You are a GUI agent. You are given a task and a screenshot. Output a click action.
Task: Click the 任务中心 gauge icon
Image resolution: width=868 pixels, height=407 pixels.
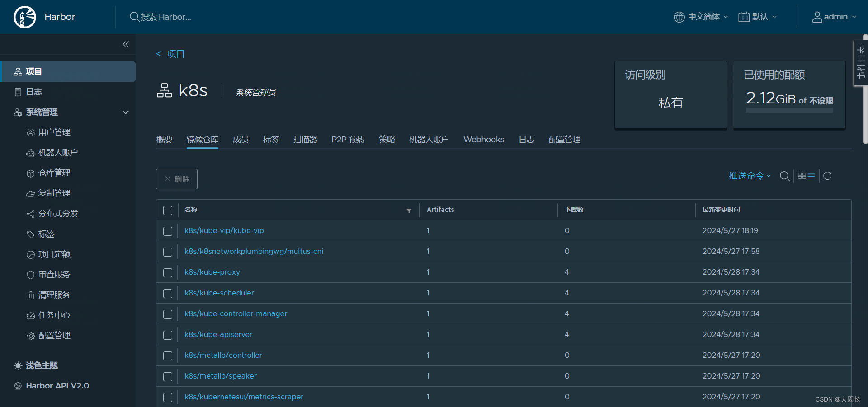click(x=31, y=316)
